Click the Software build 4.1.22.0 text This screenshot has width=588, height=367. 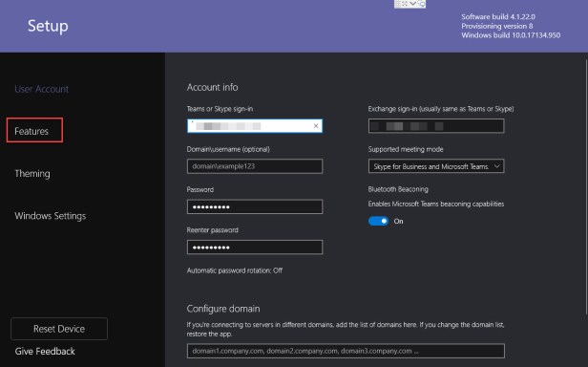pyautogui.click(x=498, y=16)
